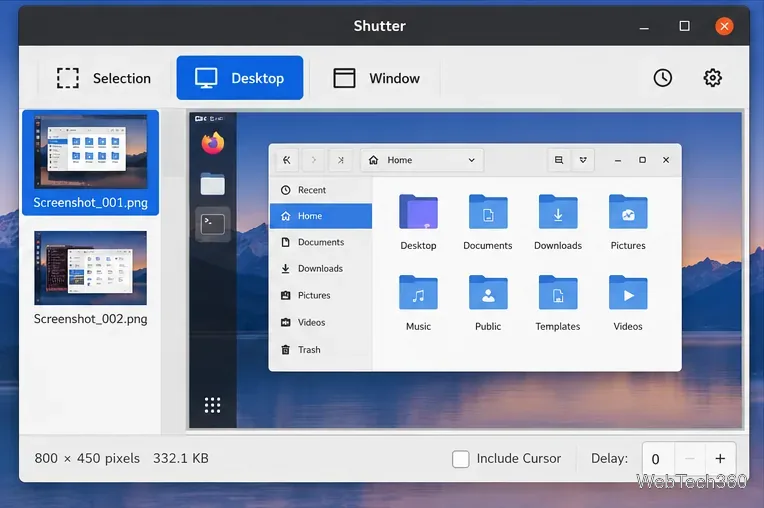Viewport: 764px width, 508px height.
Task: Open Documents in the sidebar
Action: click(321, 242)
